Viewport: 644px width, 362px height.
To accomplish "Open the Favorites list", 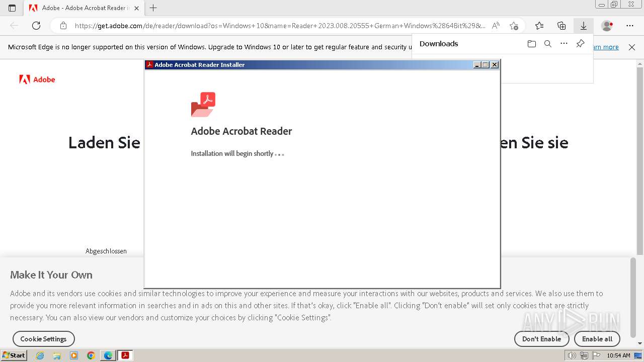I will [x=539, y=26].
